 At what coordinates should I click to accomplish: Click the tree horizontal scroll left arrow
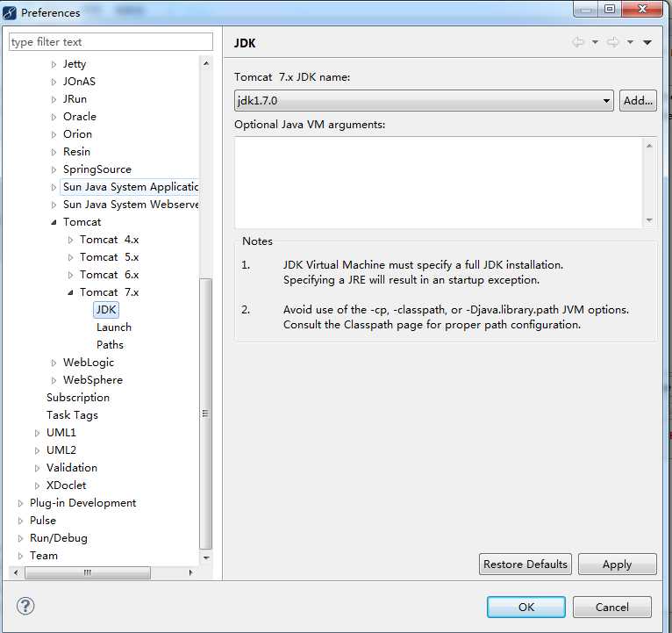16,572
